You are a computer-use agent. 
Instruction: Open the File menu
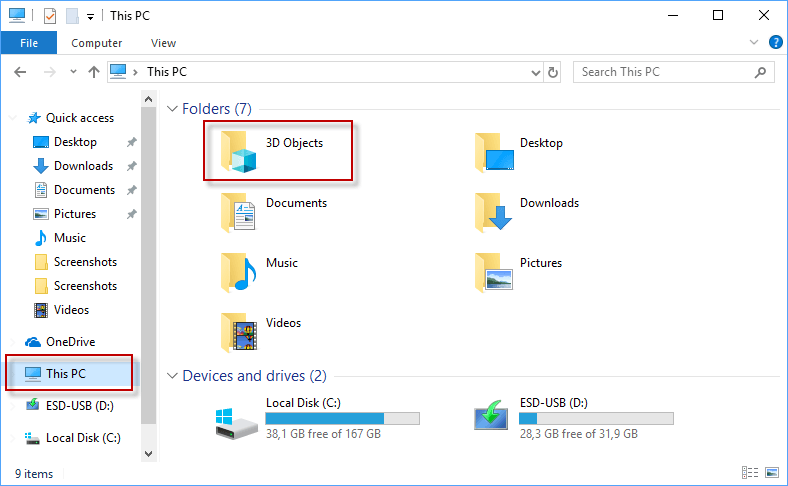click(x=28, y=43)
